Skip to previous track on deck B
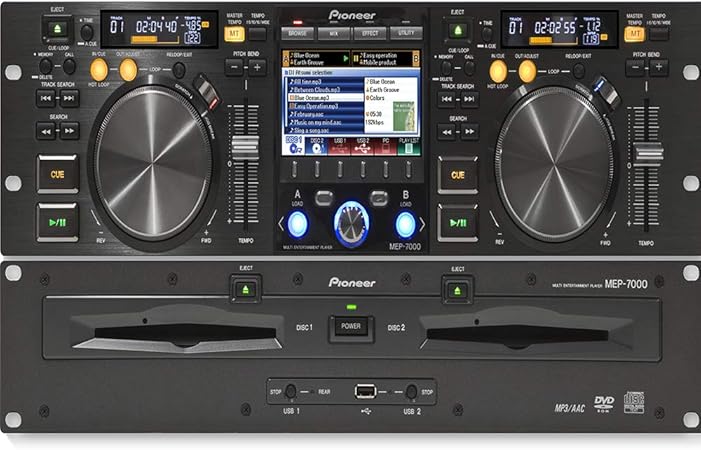The height and width of the screenshot is (450, 701). coord(446,99)
